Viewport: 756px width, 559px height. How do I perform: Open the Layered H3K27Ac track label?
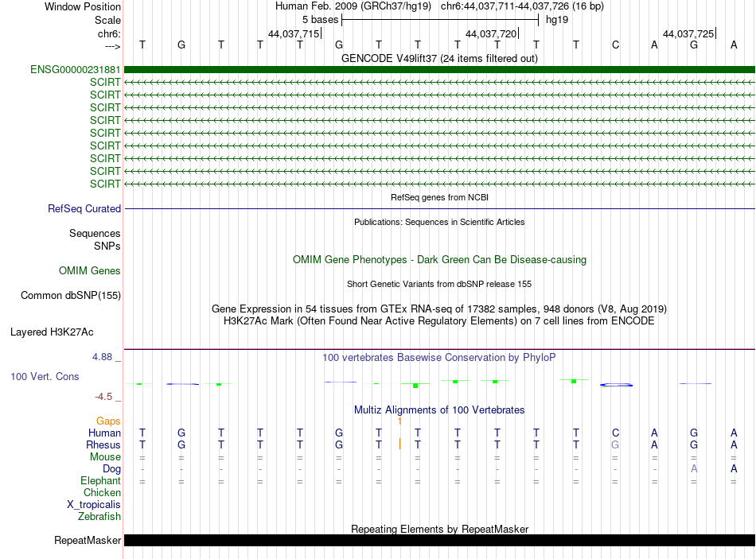52,332
